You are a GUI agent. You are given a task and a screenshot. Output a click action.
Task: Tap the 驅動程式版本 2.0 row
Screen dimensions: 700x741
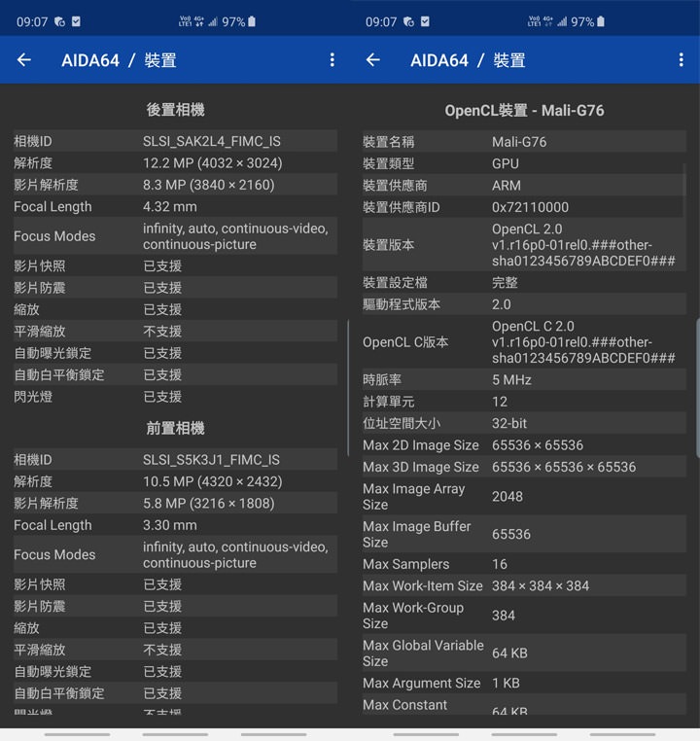(524, 304)
